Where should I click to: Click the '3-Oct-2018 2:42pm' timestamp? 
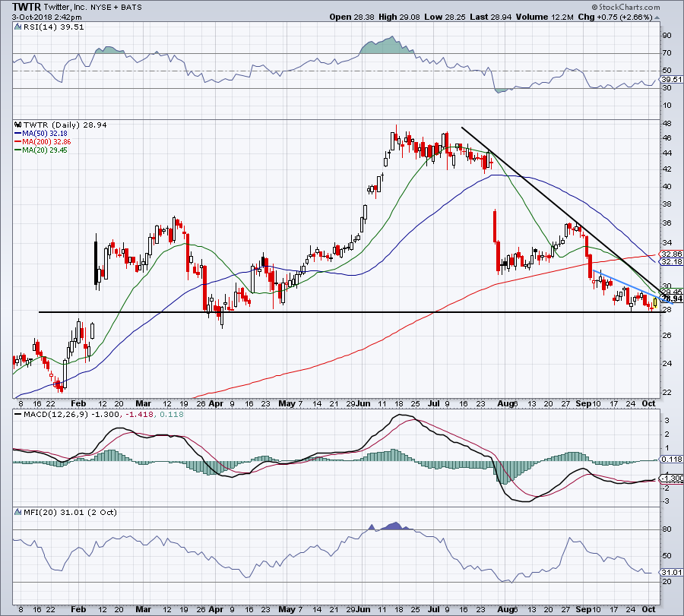coord(46,17)
